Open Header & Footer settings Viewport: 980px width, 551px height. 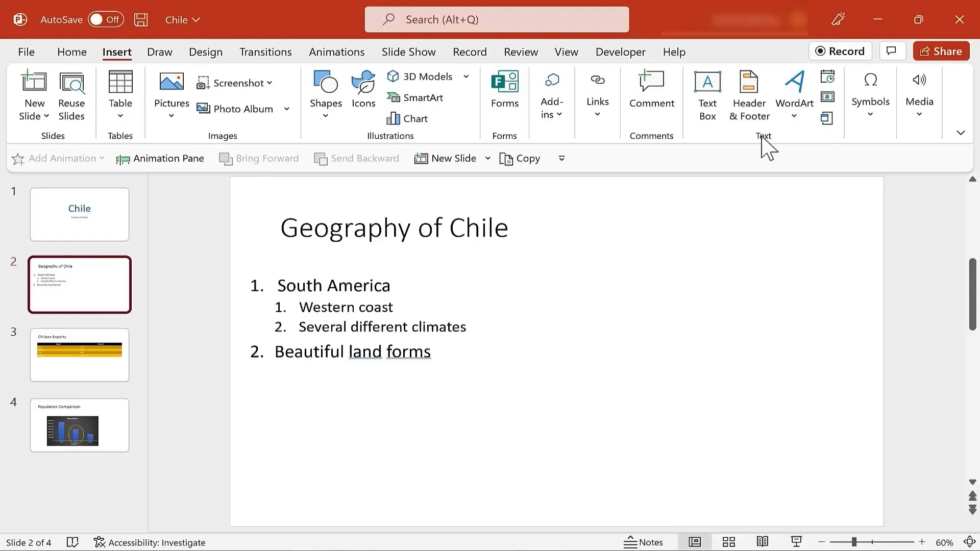point(749,95)
